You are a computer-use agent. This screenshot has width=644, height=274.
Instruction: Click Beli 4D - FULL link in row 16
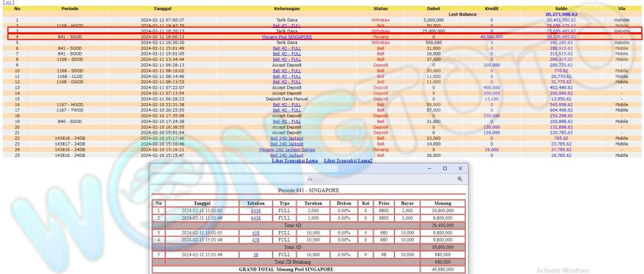[x=287, y=104]
